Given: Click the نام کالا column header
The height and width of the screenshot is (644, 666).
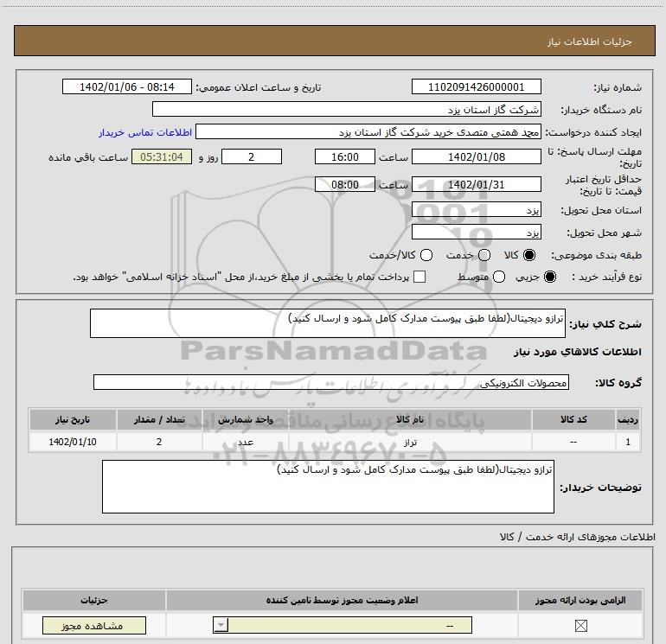Looking at the screenshot, I should pos(410,419).
